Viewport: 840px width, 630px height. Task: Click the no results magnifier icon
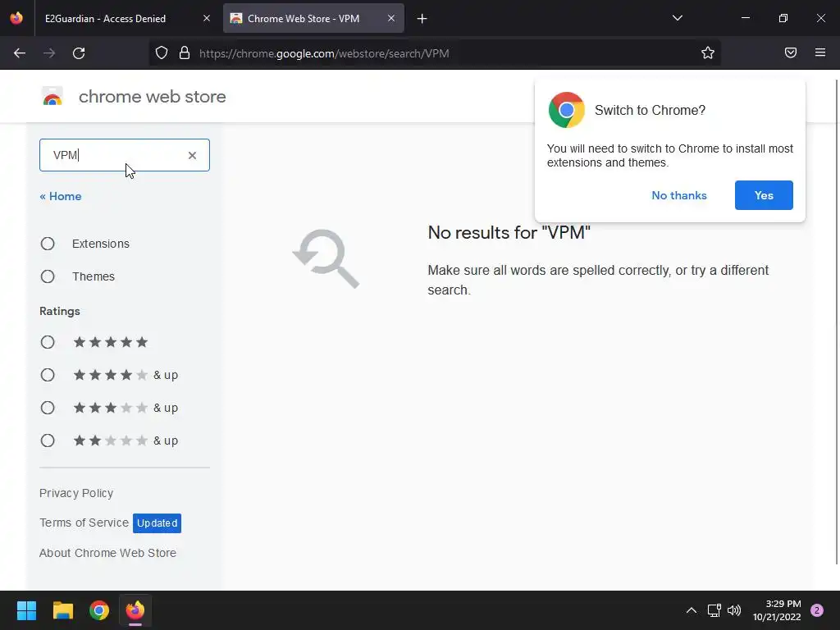pos(326,258)
